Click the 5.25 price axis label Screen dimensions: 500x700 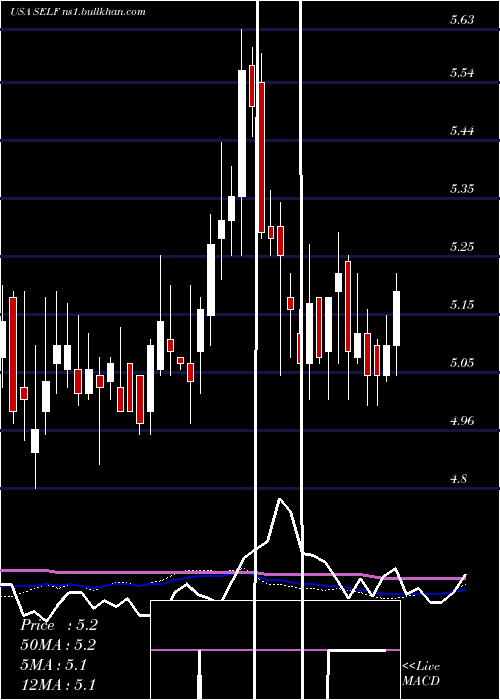[x=462, y=247]
